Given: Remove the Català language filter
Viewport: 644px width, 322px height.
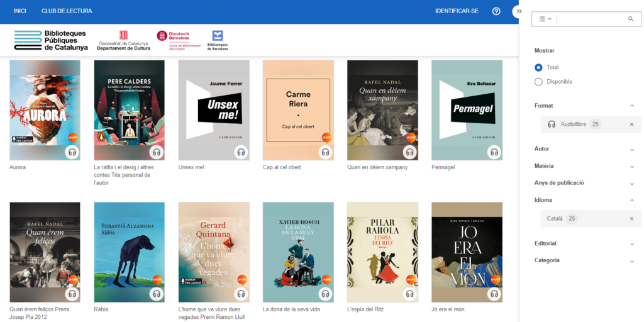Looking at the screenshot, I should (x=631, y=218).
